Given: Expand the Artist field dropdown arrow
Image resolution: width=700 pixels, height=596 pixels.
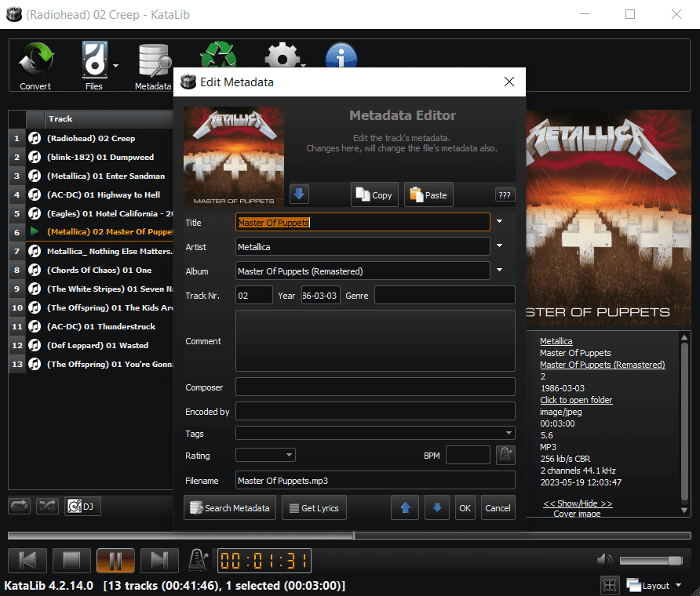Looking at the screenshot, I should click(x=500, y=245).
